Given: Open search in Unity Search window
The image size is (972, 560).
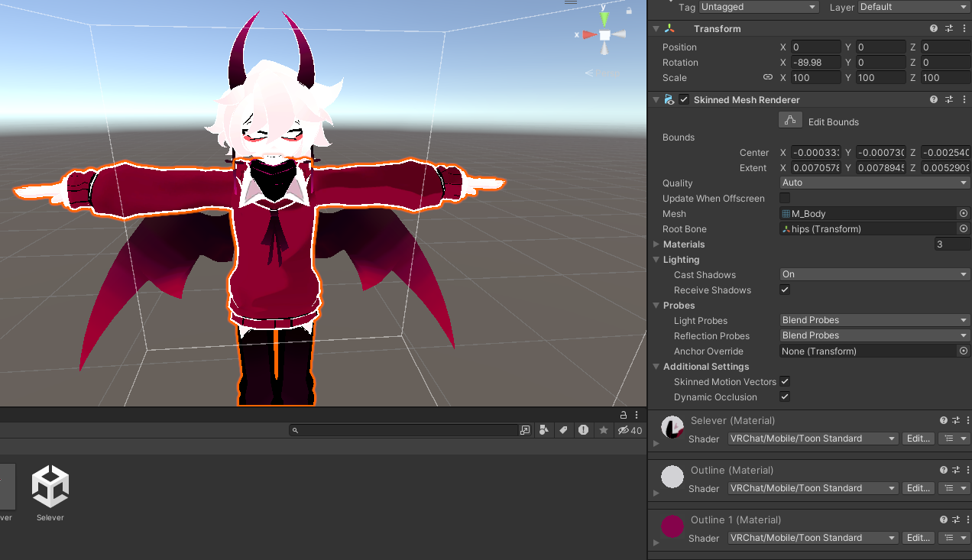Looking at the screenshot, I should (x=525, y=430).
